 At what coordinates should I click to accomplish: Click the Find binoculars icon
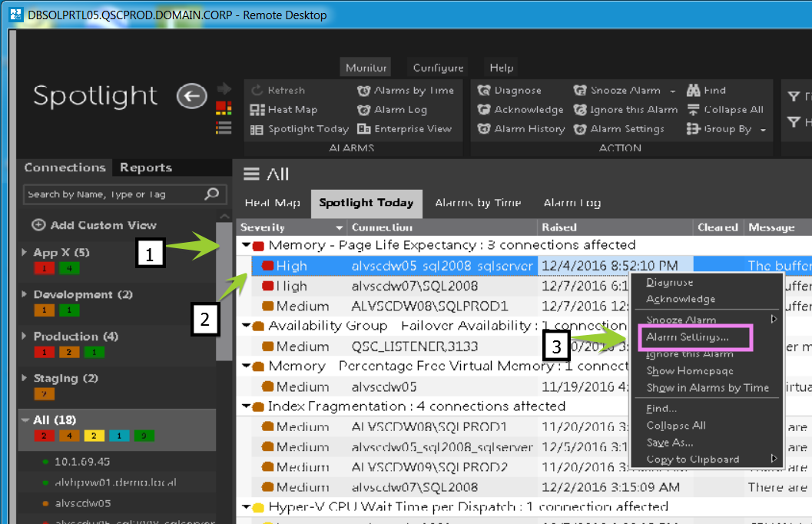point(694,91)
